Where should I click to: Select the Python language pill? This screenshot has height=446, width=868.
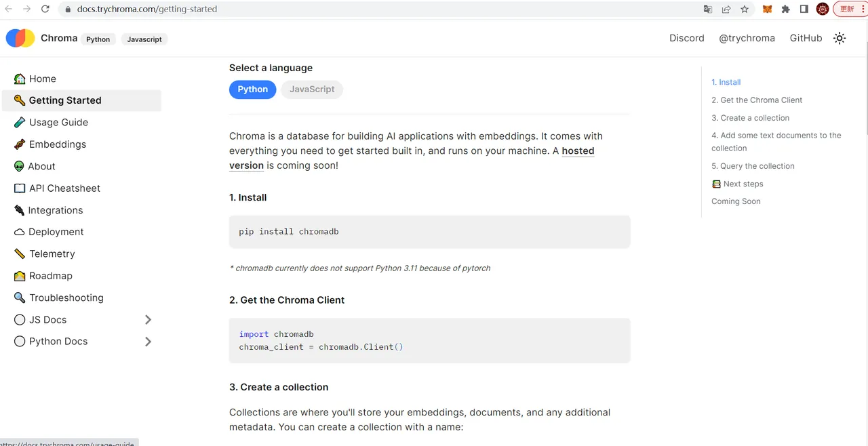[253, 89]
